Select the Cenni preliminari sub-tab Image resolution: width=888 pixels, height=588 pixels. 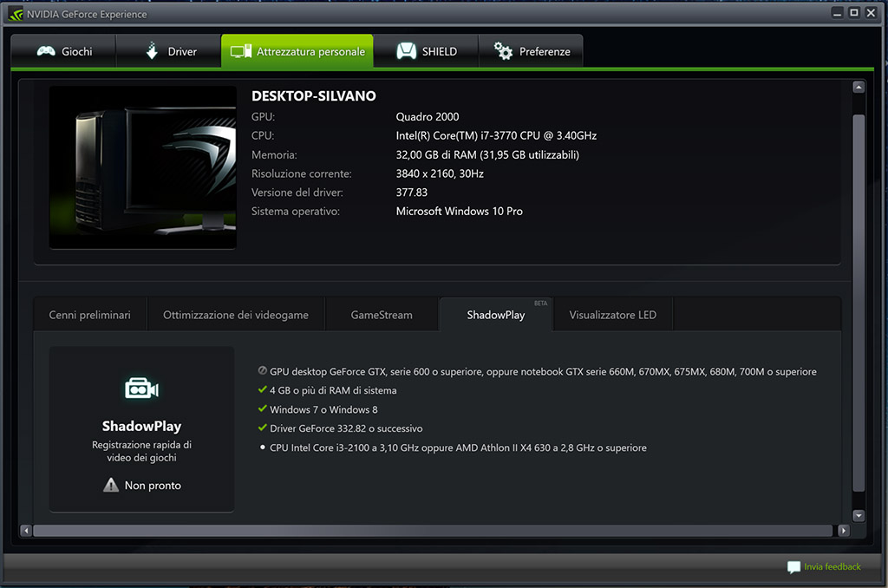coord(89,315)
